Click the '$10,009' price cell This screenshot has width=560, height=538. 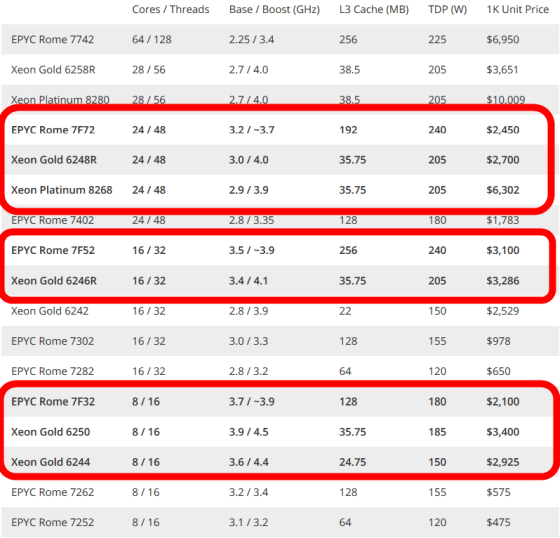[506, 99]
